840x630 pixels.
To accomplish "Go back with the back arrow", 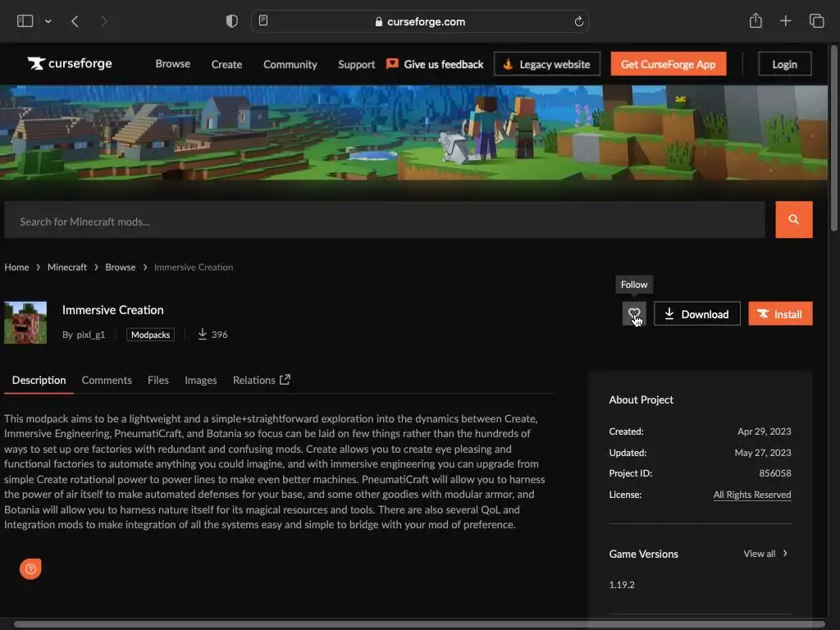I will coord(75,21).
